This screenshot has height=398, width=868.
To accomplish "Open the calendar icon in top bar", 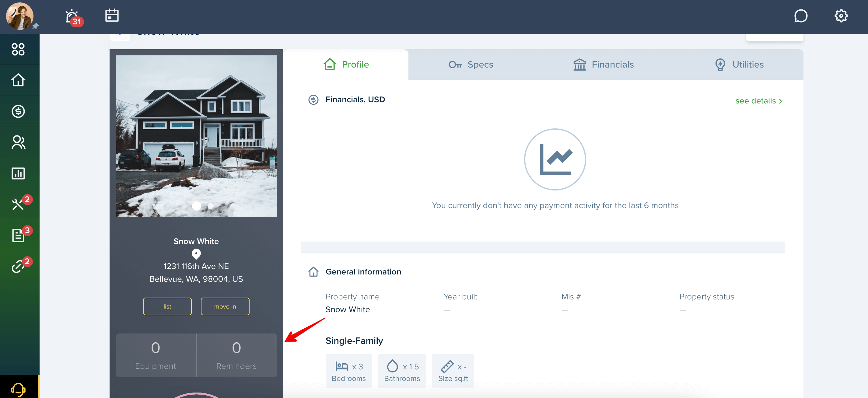I will (112, 16).
